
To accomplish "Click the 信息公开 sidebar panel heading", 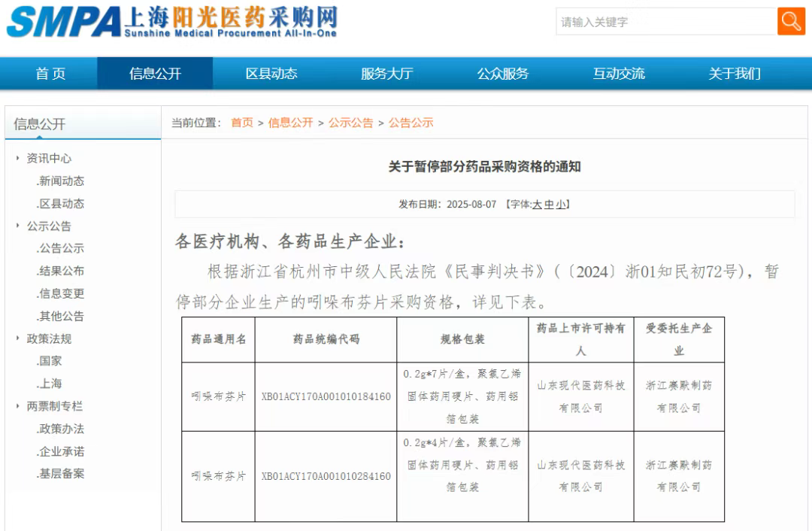I will coord(39,124).
